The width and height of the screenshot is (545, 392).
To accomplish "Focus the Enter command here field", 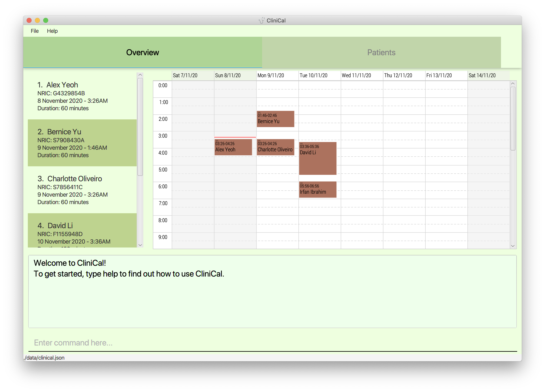I will point(272,343).
